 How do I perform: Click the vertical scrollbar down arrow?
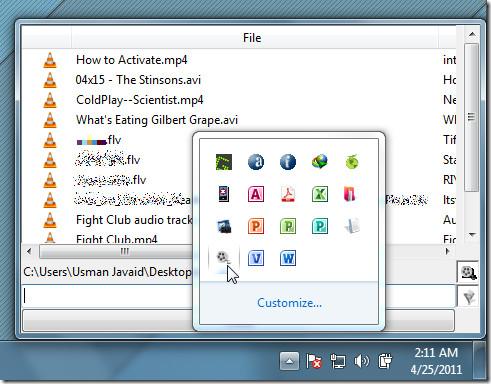point(472,235)
